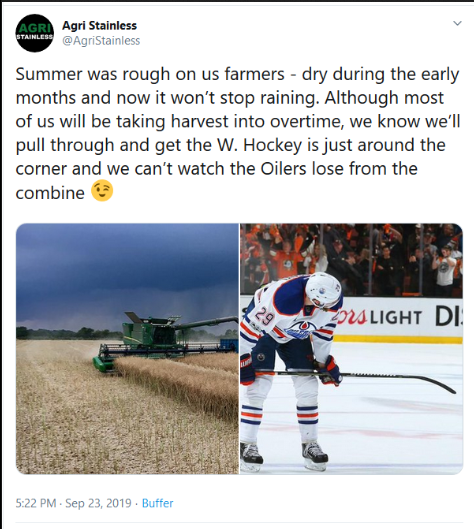Viewport: 474px width, 529px height.
Task: Open the Buffer source link
Action: 158,503
